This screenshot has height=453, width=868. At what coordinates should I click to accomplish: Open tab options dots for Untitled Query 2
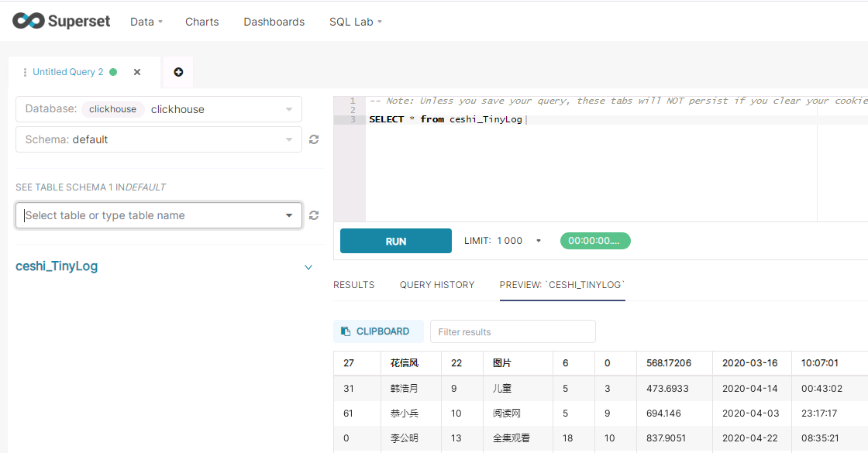pos(24,73)
